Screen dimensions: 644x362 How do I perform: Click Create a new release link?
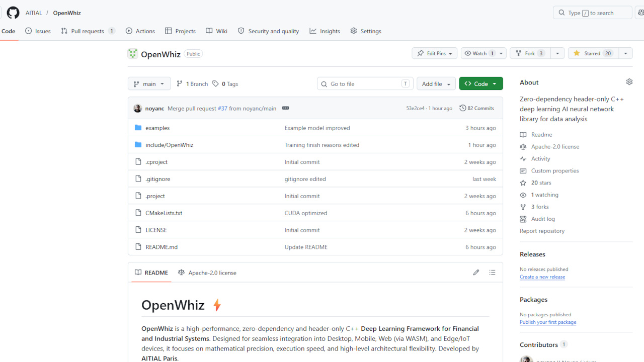pos(542,277)
